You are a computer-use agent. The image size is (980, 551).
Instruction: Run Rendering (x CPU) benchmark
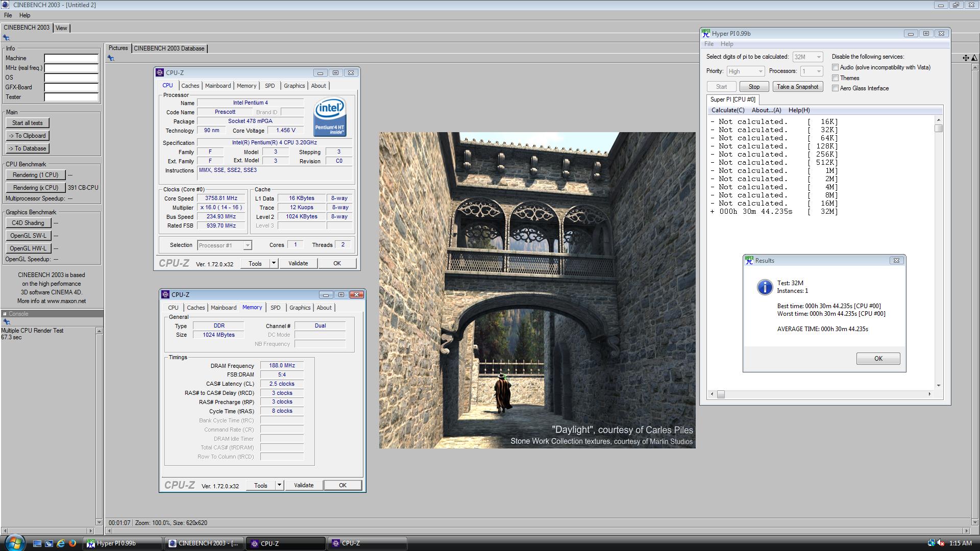click(x=36, y=188)
